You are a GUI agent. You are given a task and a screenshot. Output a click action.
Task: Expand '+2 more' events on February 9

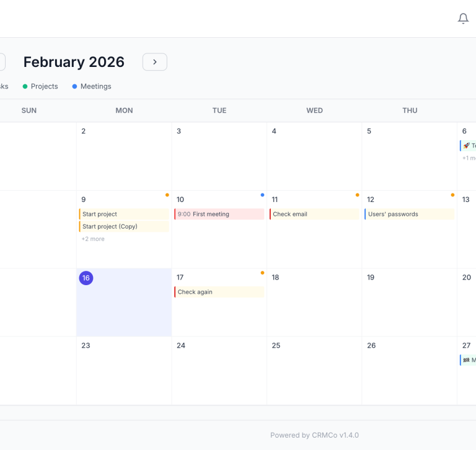(x=93, y=239)
